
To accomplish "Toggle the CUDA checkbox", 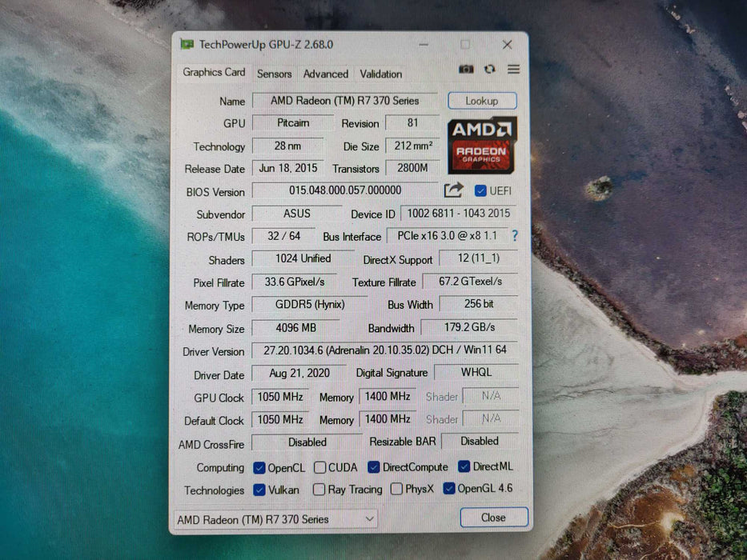I will 320,467.
